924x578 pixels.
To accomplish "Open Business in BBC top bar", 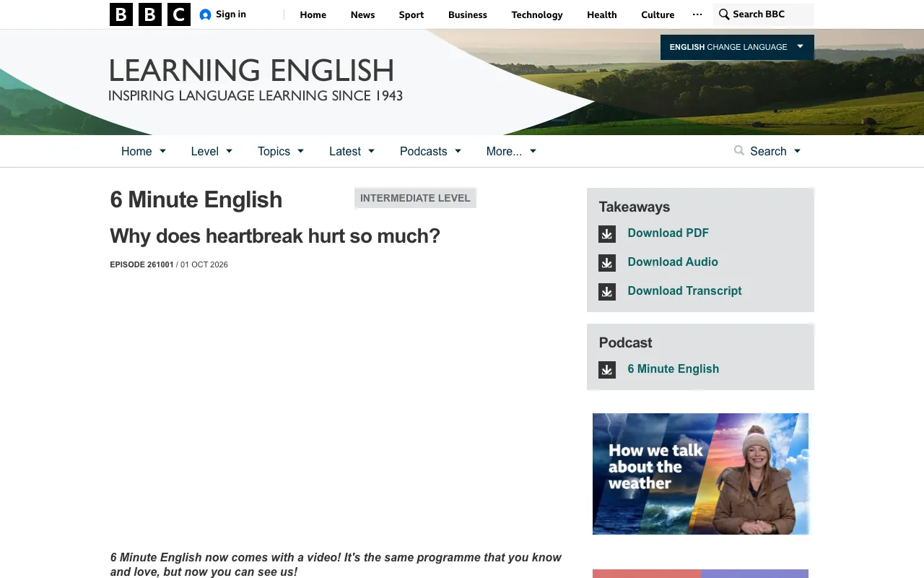I will tap(468, 14).
